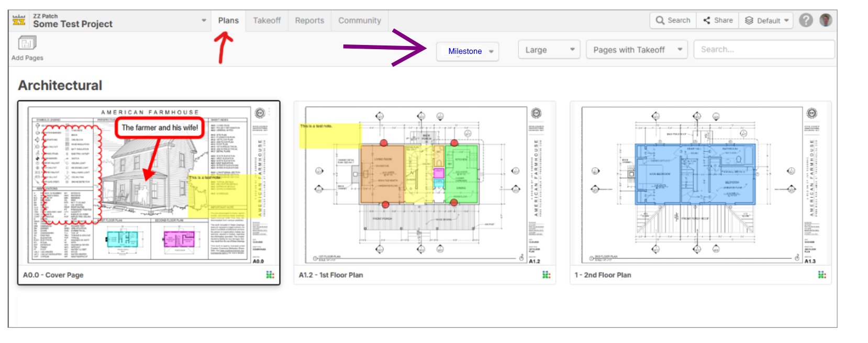The width and height of the screenshot is (868, 343).
Task: Click takeoff grid icon on A1.2 1st Floor Plan
Action: tap(546, 275)
